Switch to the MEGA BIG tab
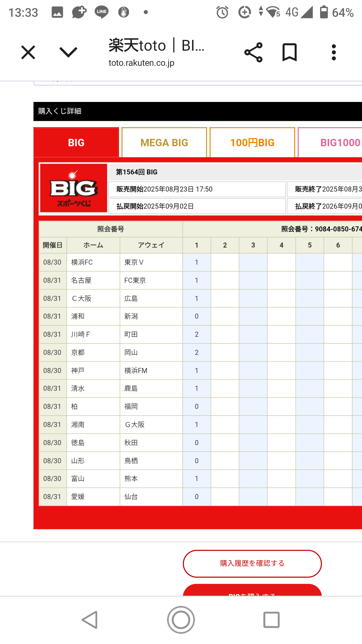 pyautogui.click(x=164, y=143)
